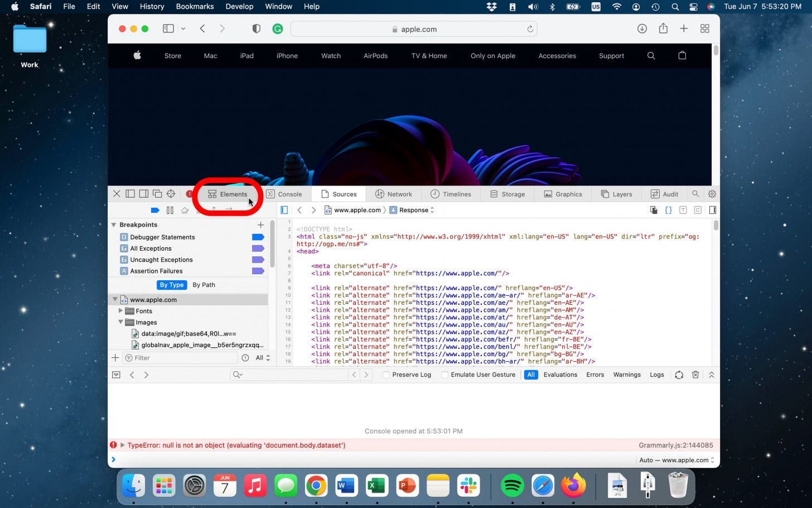Add a new breakpoint with plus
This screenshot has height=508, width=812.
pyautogui.click(x=260, y=224)
